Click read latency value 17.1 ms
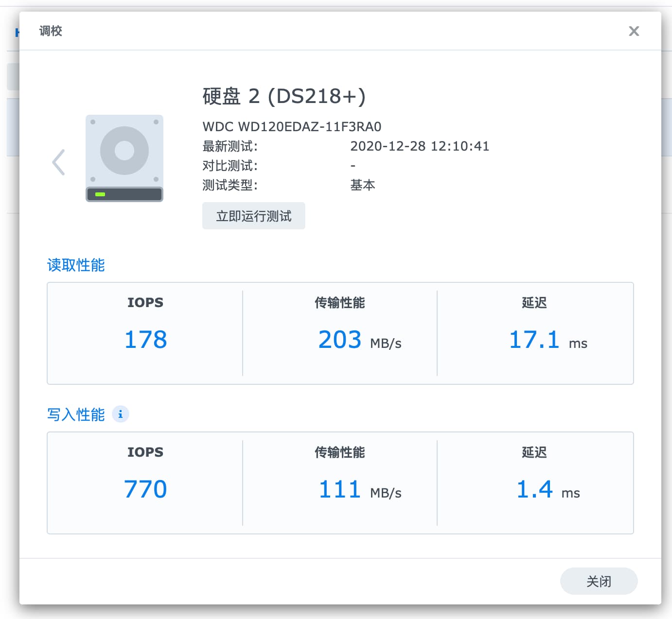This screenshot has height=619, width=672. click(548, 340)
